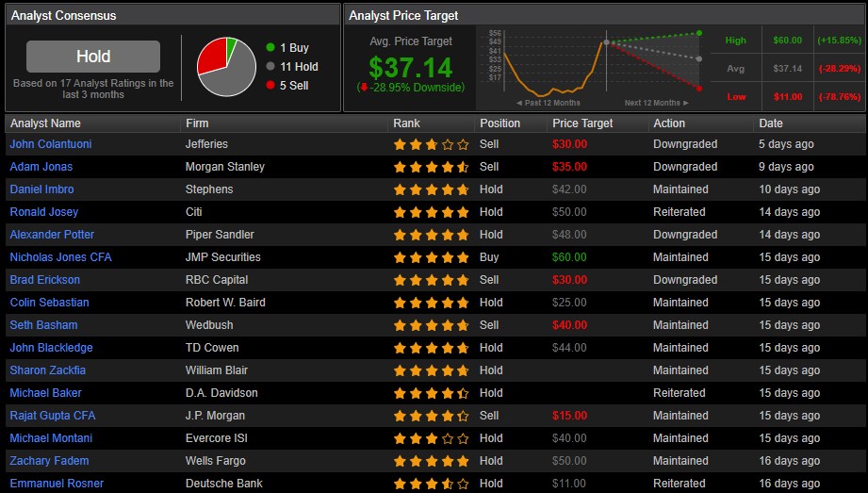868x493 pixels.
Task: Open analyst Ronald Josey's profile
Action: tap(43, 212)
